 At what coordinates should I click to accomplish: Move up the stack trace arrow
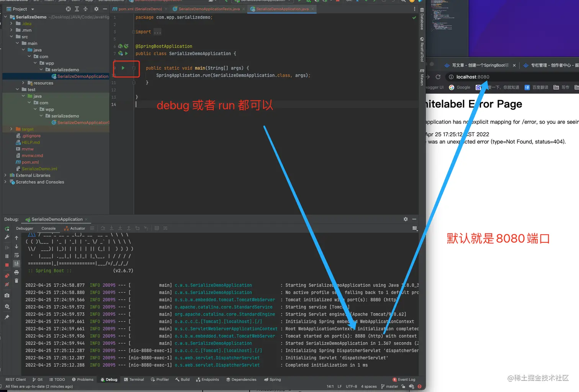point(16,238)
